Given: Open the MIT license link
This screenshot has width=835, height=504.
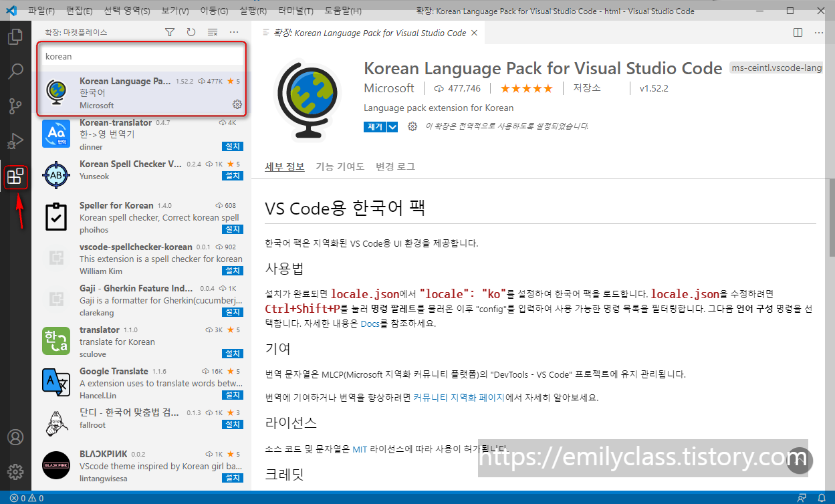Looking at the screenshot, I should click(x=360, y=450).
